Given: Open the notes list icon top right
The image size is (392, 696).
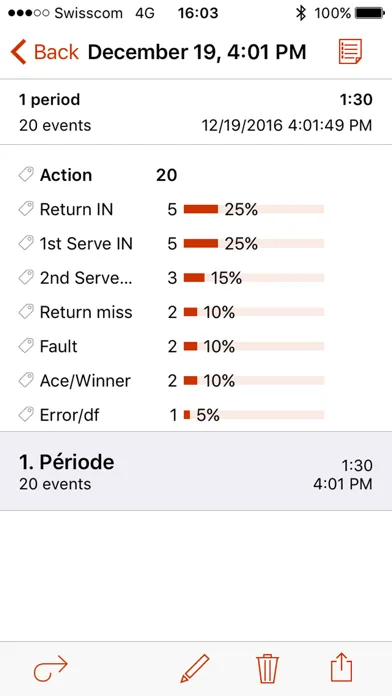Looking at the screenshot, I should [350, 51].
